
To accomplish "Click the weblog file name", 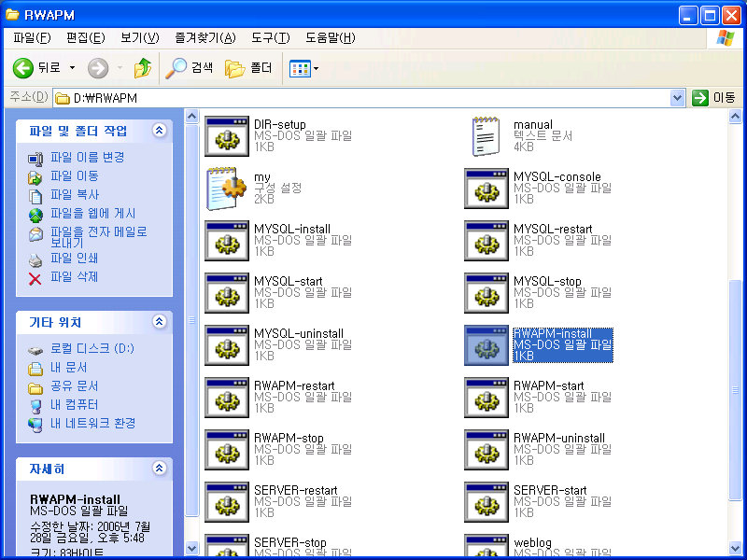I will (x=532, y=542).
